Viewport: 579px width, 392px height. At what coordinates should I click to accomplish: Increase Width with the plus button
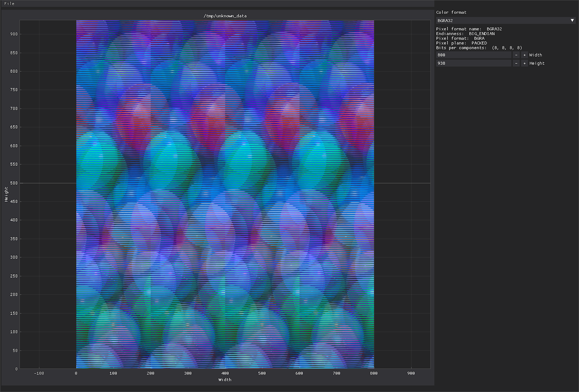click(524, 55)
